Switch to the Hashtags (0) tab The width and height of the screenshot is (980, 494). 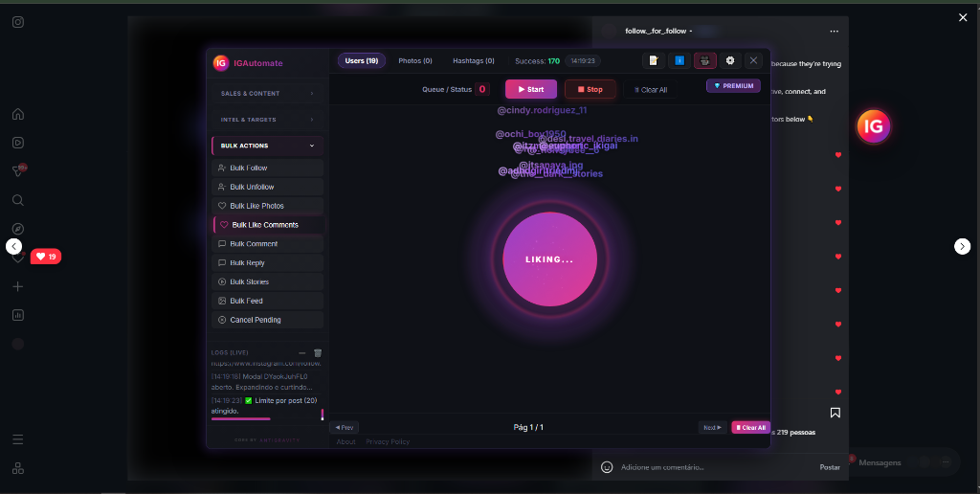(x=474, y=60)
